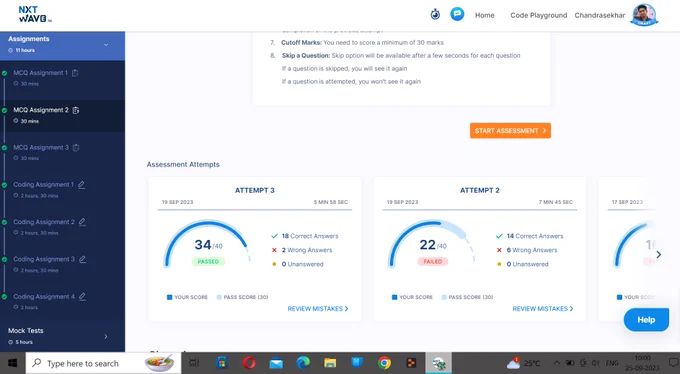The image size is (680, 374).
Task: Click the FAILED badge on Attempt 2
Action: pyautogui.click(x=433, y=262)
